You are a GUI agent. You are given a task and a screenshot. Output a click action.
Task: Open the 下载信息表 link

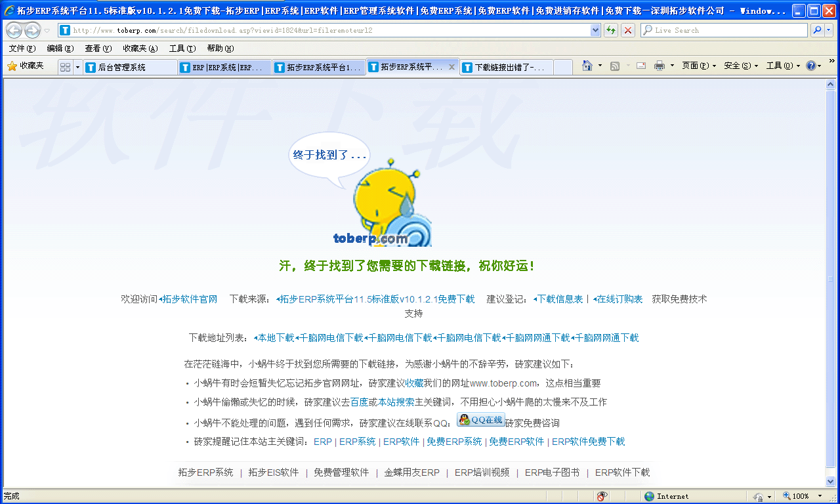pos(559,299)
